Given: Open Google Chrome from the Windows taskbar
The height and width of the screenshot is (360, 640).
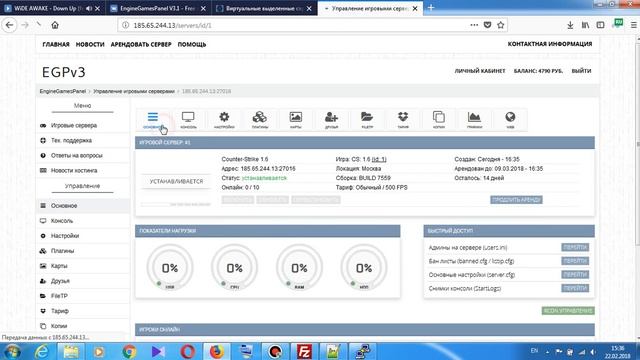Looking at the screenshot, I should coord(129,351).
